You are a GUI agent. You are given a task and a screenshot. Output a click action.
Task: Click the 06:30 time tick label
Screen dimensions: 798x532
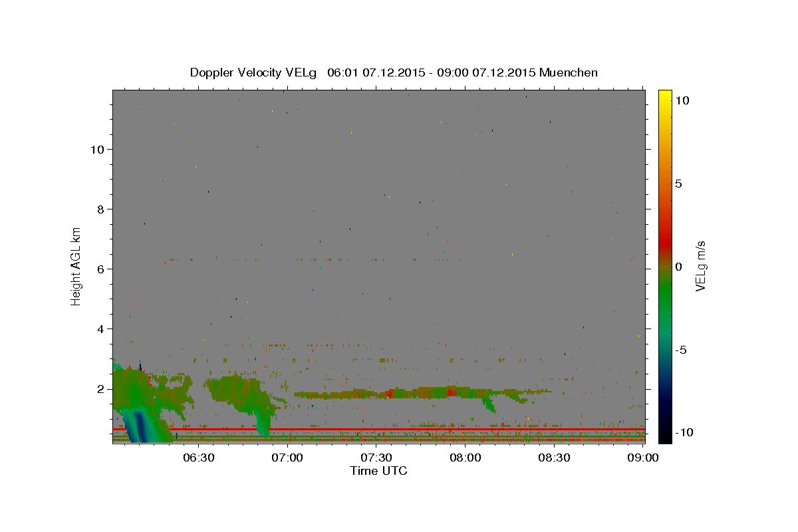[x=198, y=458]
